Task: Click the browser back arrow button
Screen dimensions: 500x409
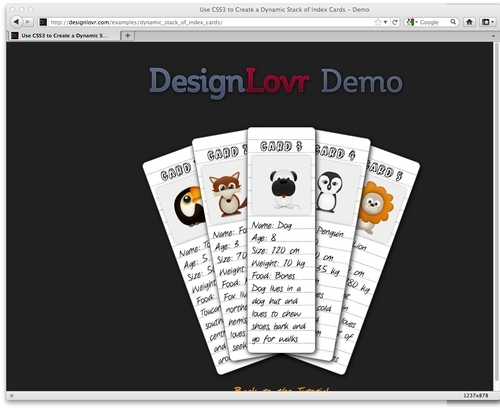Action: pyautogui.click(x=15, y=22)
